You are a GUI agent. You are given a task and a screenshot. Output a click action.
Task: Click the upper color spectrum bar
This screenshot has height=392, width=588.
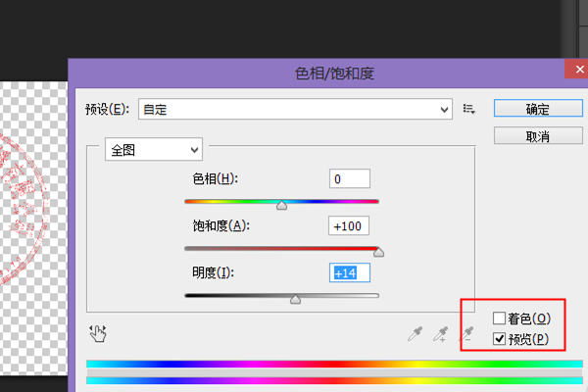click(334, 364)
